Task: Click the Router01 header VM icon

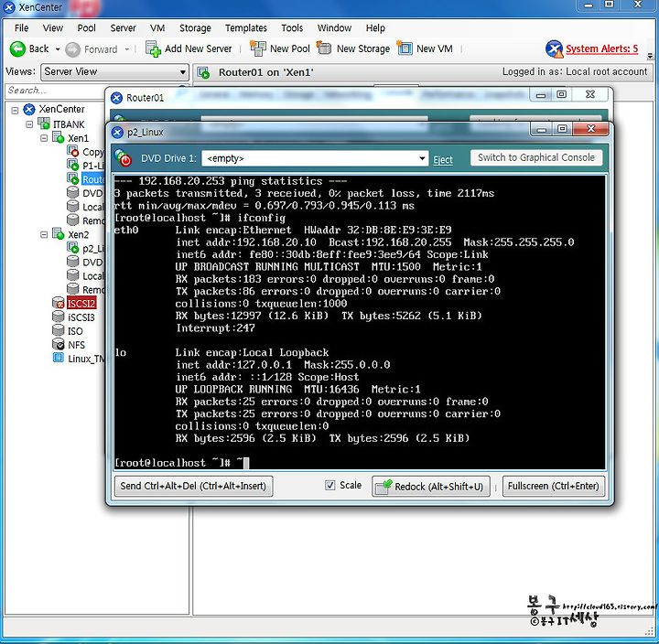Action: (x=204, y=72)
